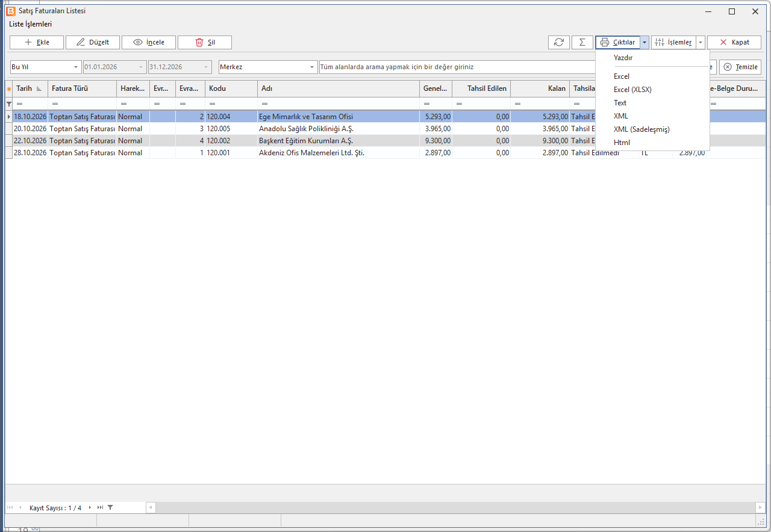Click the date cell 28.10.2026

point(30,153)
